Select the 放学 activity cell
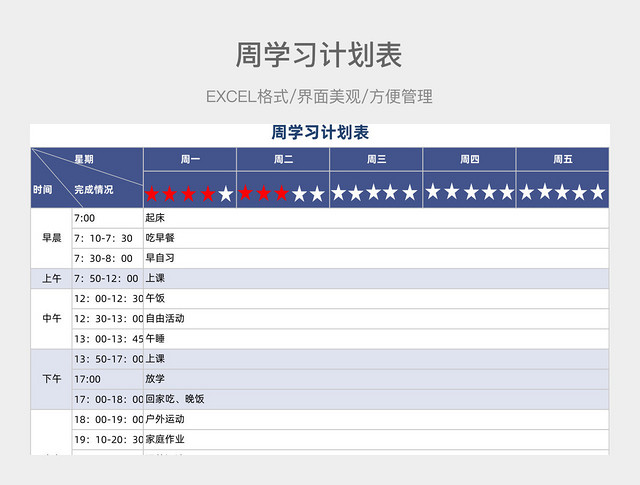 pos(376,379)
